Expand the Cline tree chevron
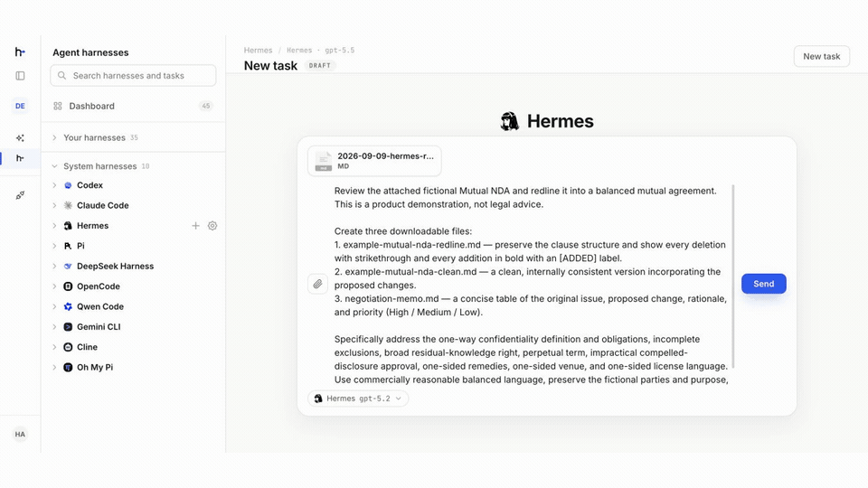868x488 pixels. pyautogui.click(x=54, y=347)
